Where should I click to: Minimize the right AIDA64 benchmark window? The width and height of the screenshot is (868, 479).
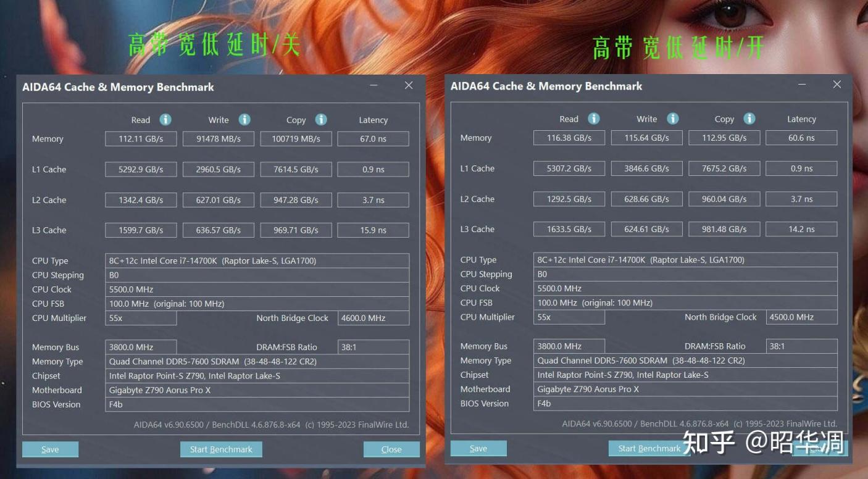802,85
